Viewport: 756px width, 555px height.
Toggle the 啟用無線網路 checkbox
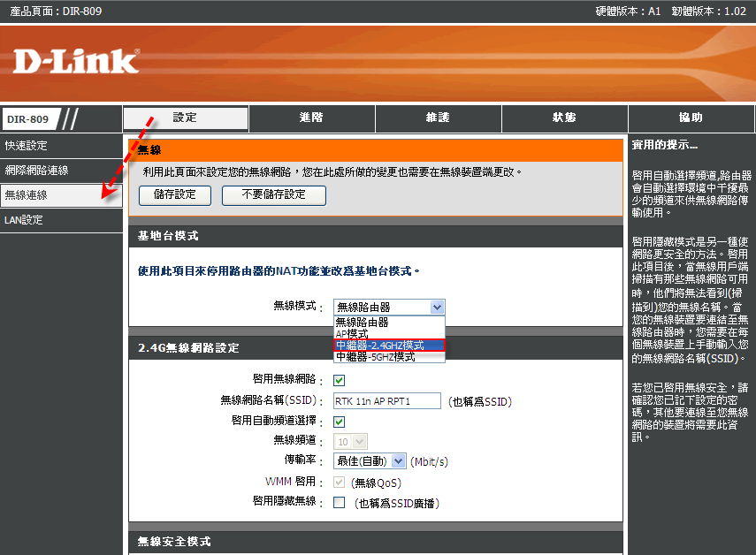[339, 380]
